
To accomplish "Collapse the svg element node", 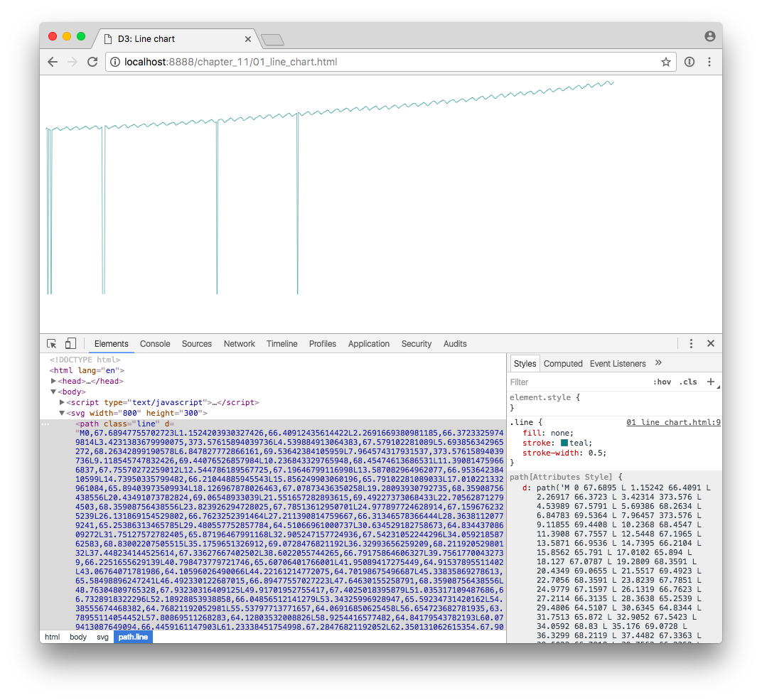I will point(62,413).
